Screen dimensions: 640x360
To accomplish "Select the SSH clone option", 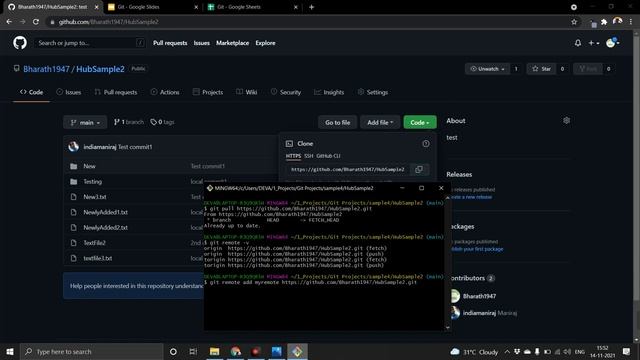I will (309, 156).
